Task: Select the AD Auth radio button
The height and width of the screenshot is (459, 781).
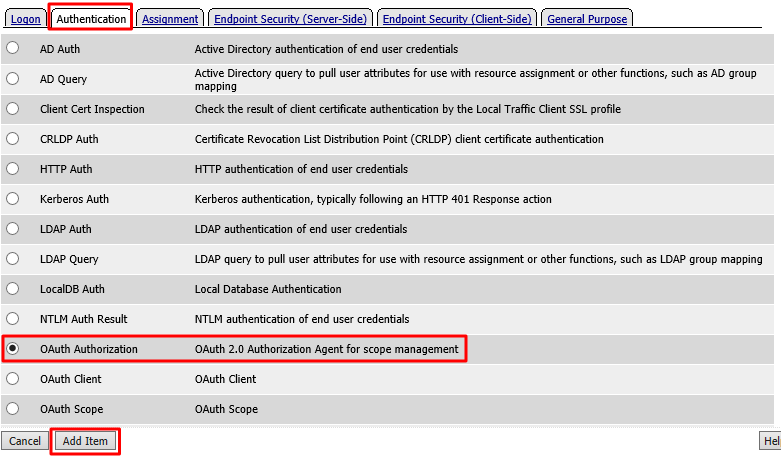Action: pyautogui.click(x=12, y=48)
